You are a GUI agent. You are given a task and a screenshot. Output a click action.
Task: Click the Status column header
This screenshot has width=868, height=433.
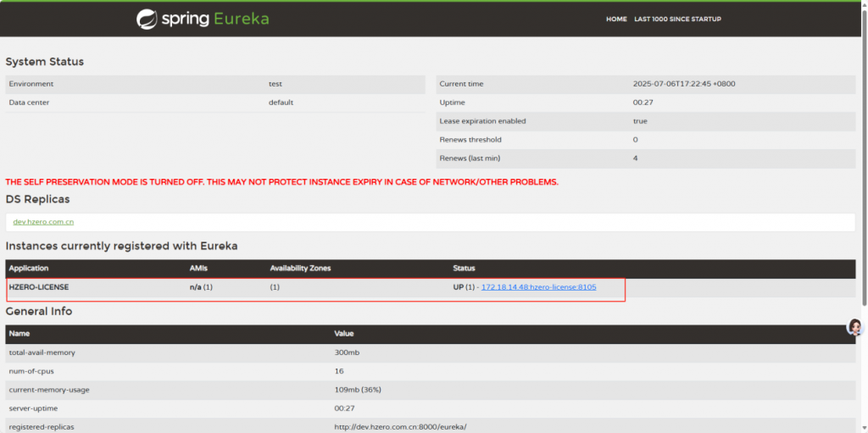(x=464, y=269)
